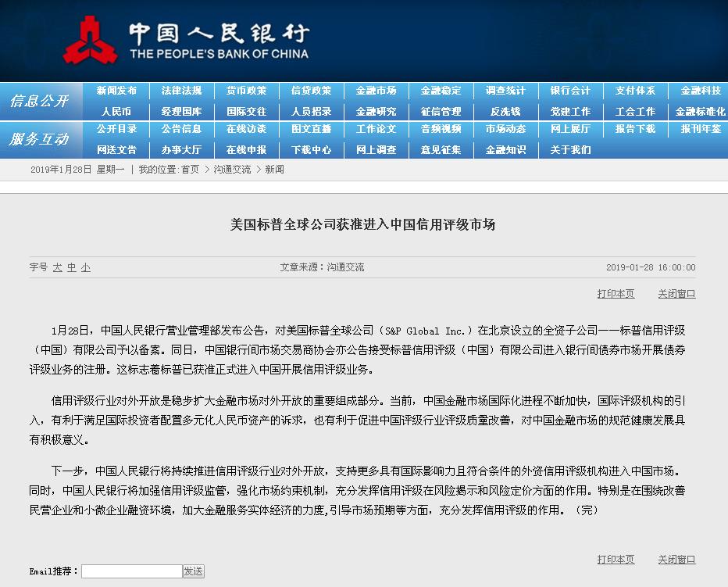Open 金融科技 navigation item

[701, 91]
